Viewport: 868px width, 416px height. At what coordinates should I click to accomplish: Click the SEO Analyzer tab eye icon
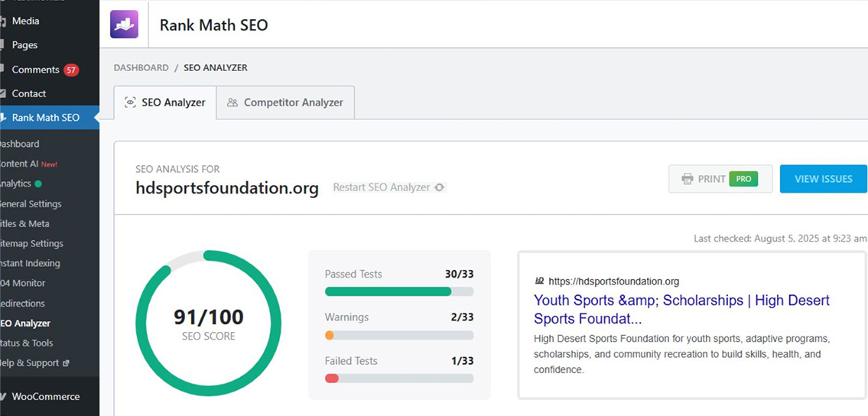[x=130, y=102]
